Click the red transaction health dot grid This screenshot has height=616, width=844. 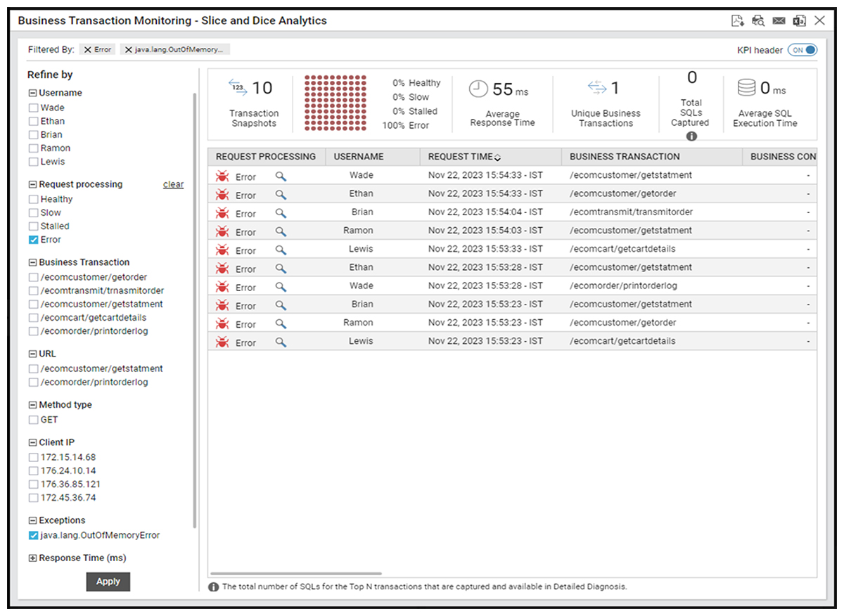click(335, 103)
